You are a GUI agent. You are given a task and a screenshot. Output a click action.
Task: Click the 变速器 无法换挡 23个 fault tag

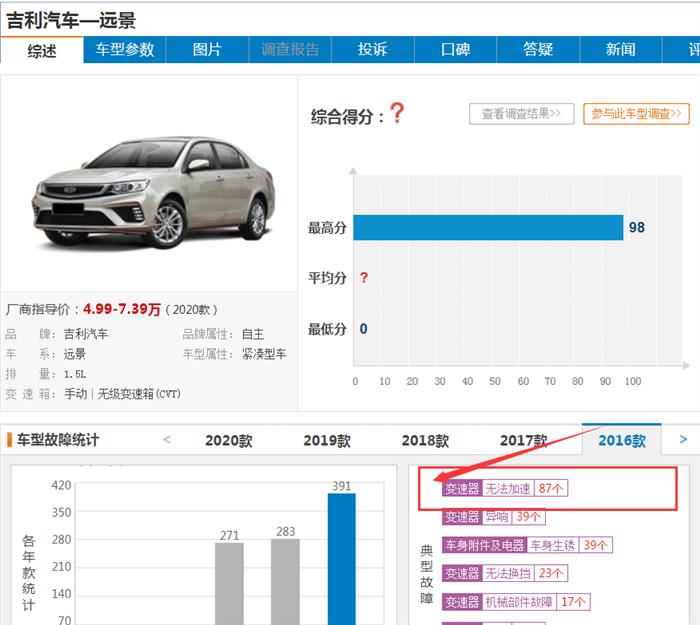505,573
